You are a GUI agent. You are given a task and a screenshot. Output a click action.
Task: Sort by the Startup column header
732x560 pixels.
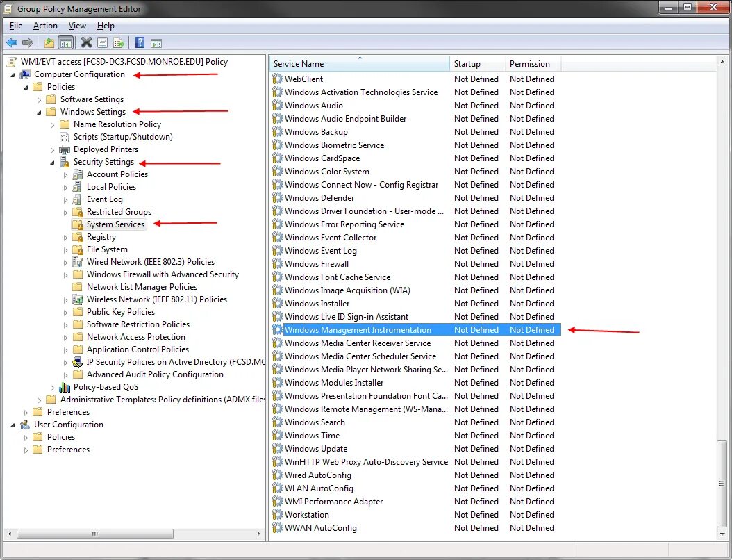pyautogui.click(x=478, y=63)
